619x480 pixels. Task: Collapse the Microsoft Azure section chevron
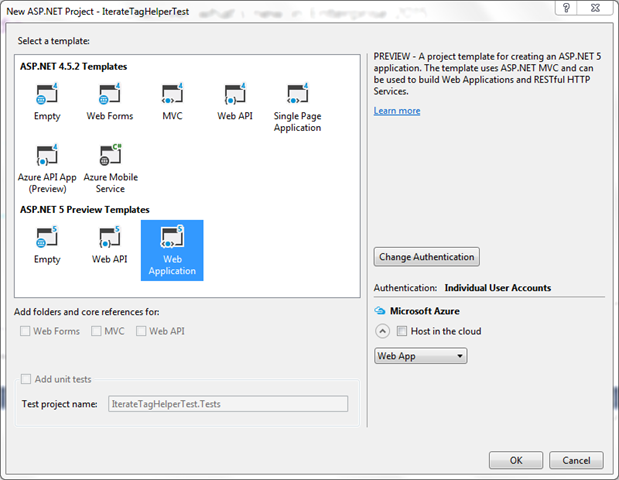(x=383, y=331)
